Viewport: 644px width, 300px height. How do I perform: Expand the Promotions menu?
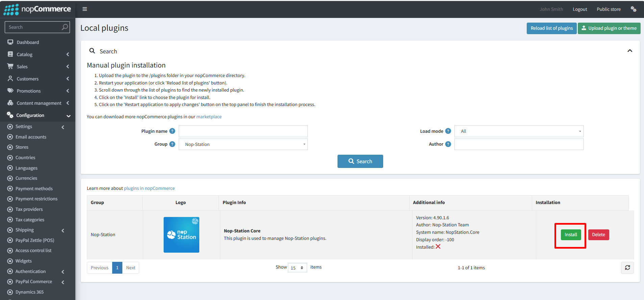pyautogui.click(x=38, y=91)
